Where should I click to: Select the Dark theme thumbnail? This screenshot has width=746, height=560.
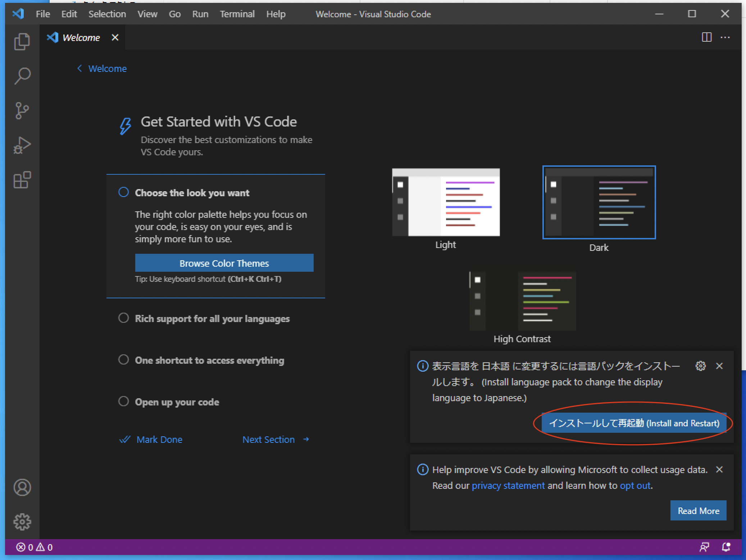point(599,202)
